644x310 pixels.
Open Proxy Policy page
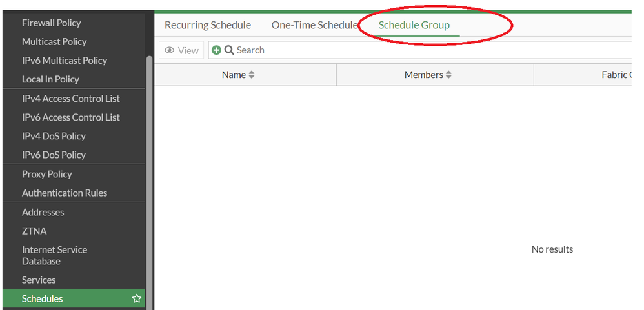click(x=47, y=174)
